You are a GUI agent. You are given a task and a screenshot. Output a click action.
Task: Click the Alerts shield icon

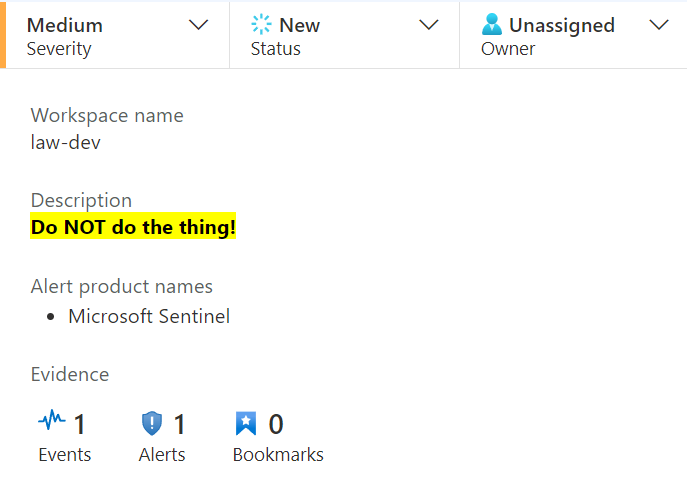click(152, 424)
